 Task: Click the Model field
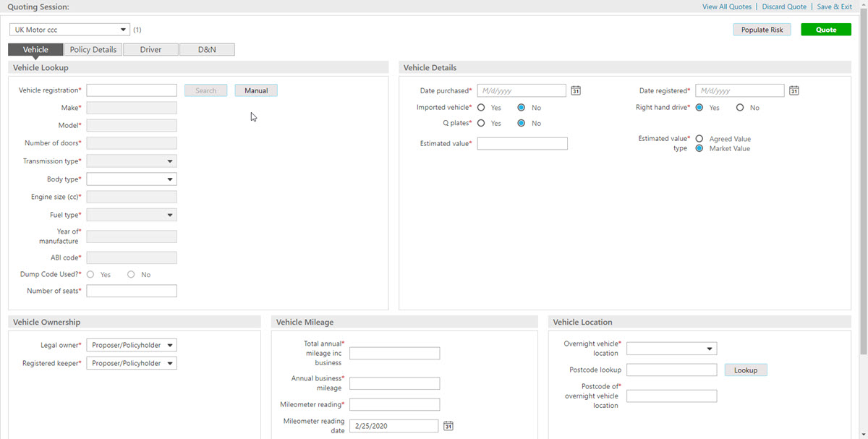132,126
